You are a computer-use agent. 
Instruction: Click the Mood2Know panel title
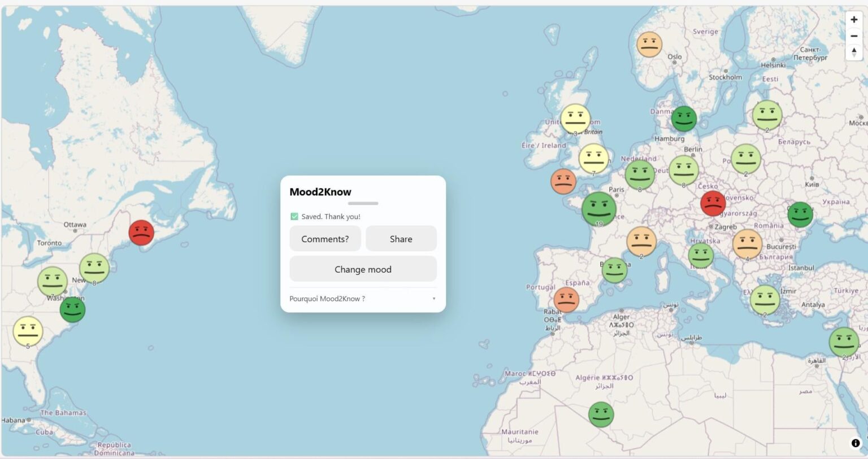point(320,192)
